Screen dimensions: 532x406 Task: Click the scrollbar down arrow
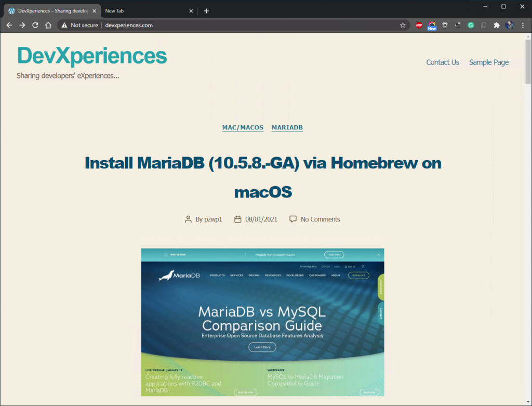tap(528, 402)
